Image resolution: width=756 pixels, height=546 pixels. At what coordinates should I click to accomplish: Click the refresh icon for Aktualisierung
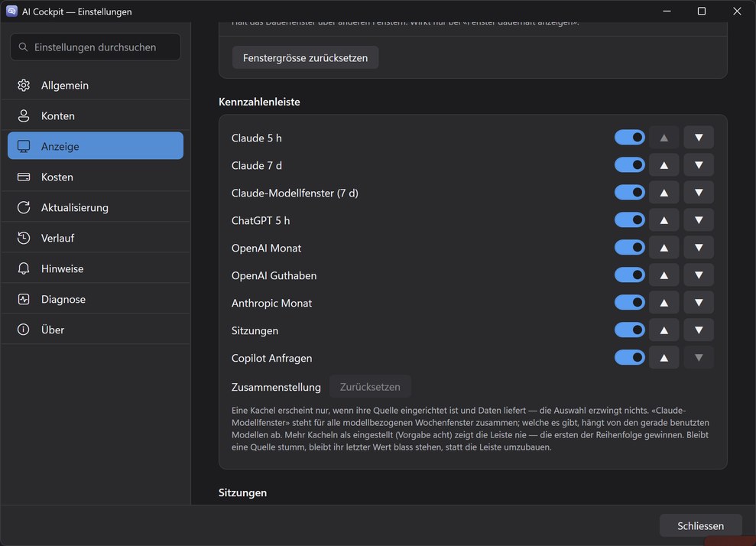pos(24,207)
